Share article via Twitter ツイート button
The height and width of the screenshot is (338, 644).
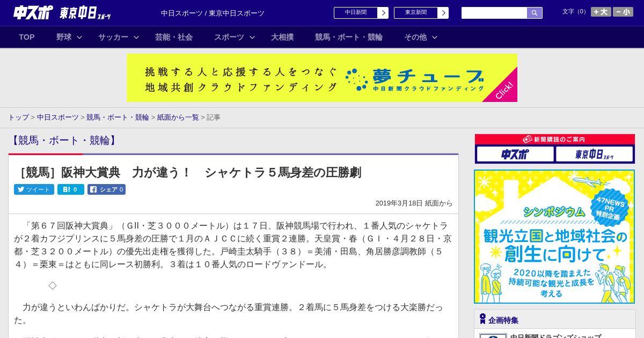(x=34, y=189)
